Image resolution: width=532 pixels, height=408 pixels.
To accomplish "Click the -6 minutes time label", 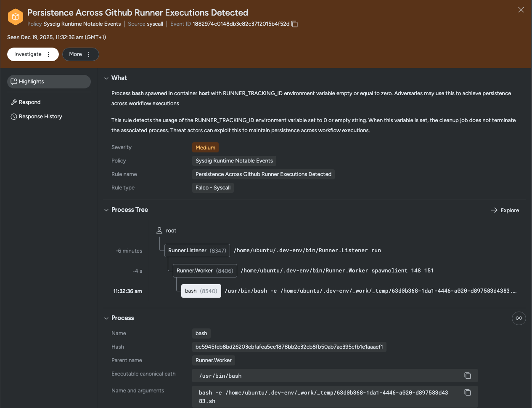I will click(129, 251).
